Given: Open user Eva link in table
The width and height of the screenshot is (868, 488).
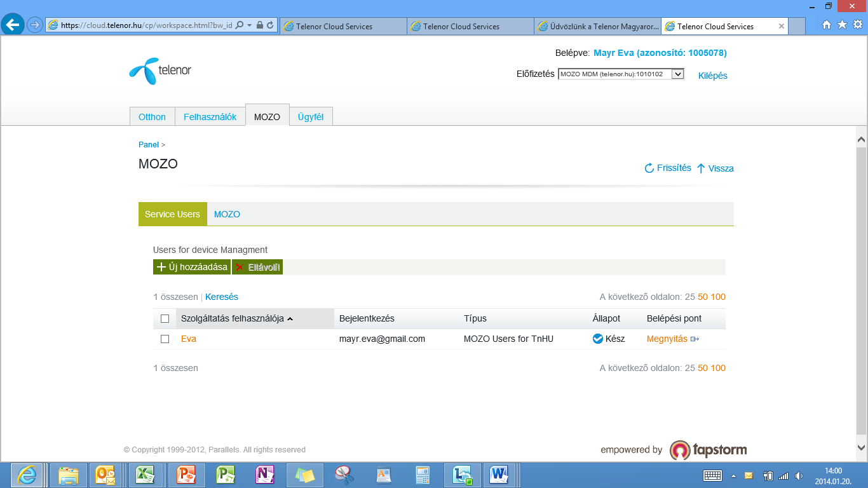Looking at the screenshot, I should click(189, 339).
